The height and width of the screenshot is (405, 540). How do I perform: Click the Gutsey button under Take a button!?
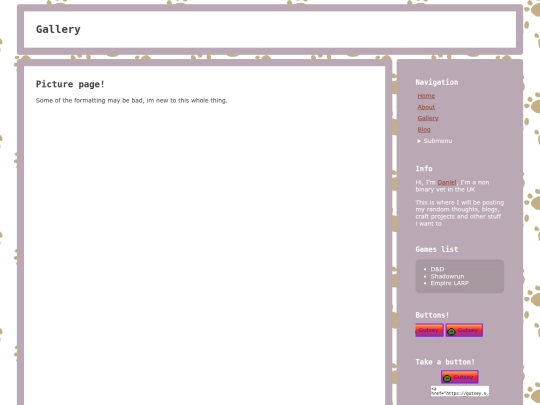coord(460,377)
